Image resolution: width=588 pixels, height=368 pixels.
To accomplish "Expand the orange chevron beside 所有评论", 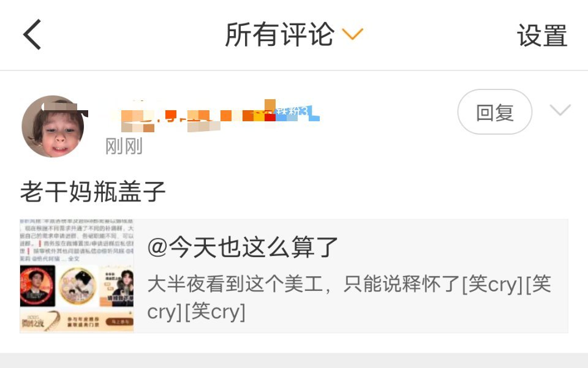I will (353, 34).
